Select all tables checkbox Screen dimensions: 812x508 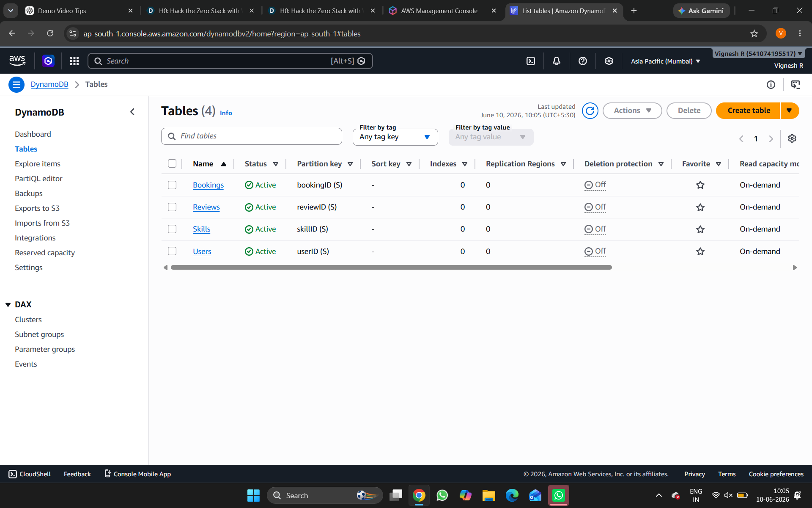tap(172, 163)
